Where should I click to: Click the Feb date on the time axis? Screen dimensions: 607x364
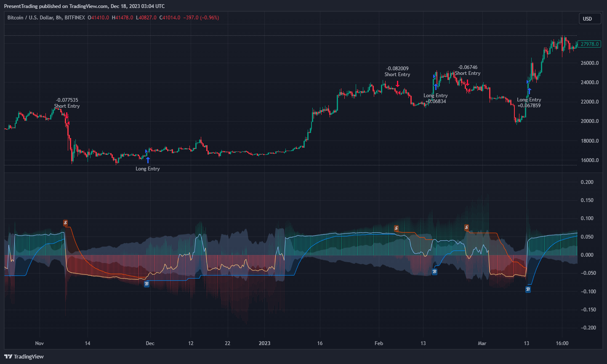[x=379, y=343]
